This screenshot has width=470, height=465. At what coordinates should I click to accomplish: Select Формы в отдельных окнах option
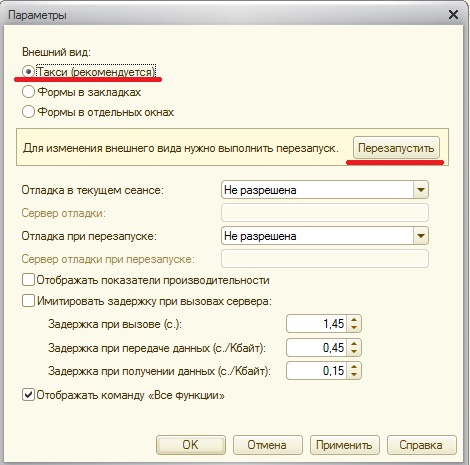[x=28, y=112]
